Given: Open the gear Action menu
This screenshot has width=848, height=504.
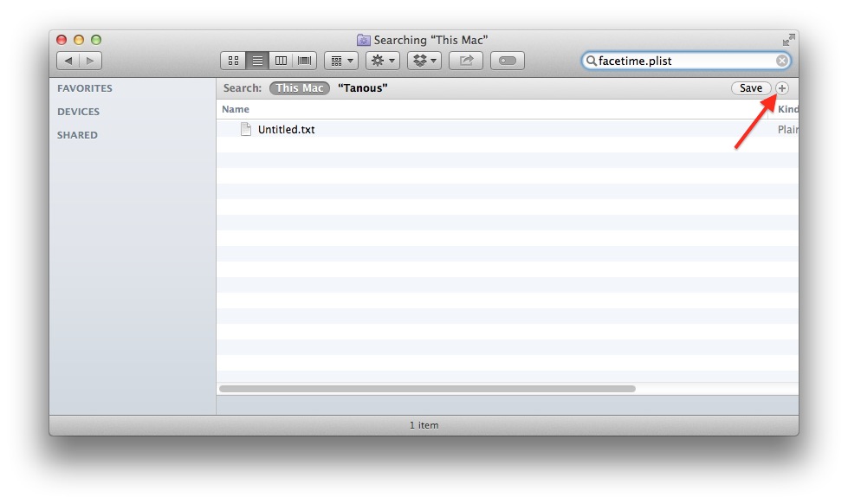Looking at the screenshot, I should [383, 61].
